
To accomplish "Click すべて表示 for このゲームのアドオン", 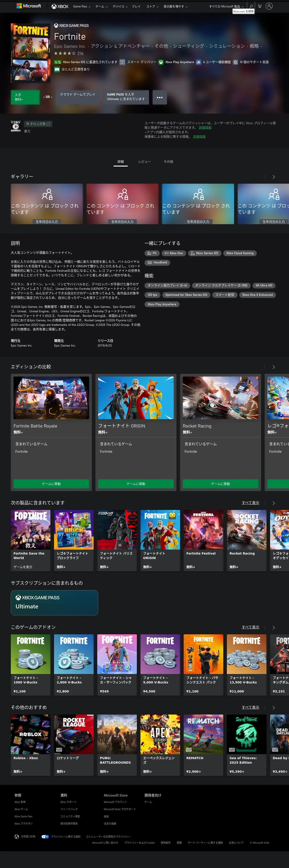I will coord(250,627).
